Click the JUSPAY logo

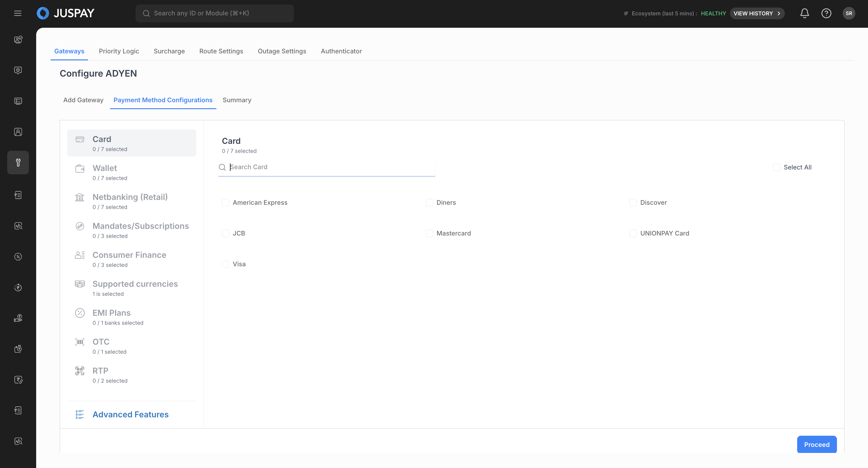click(x=65, y=13)
